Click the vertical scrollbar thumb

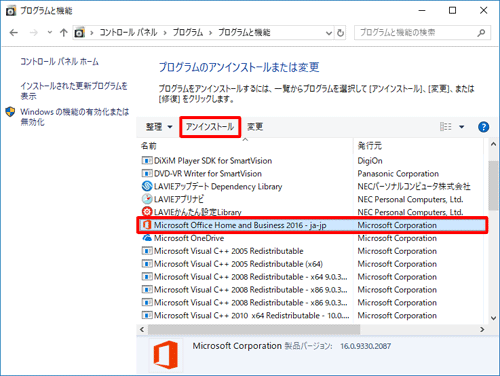click(493, 185)
